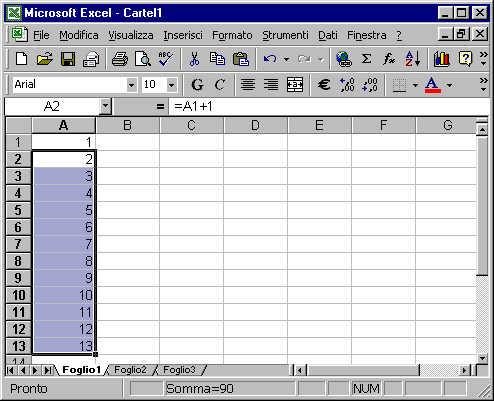This screenshot has height=401, width=494.
Task: Apply Euro currency format
Action: click(x=324, y=85)
